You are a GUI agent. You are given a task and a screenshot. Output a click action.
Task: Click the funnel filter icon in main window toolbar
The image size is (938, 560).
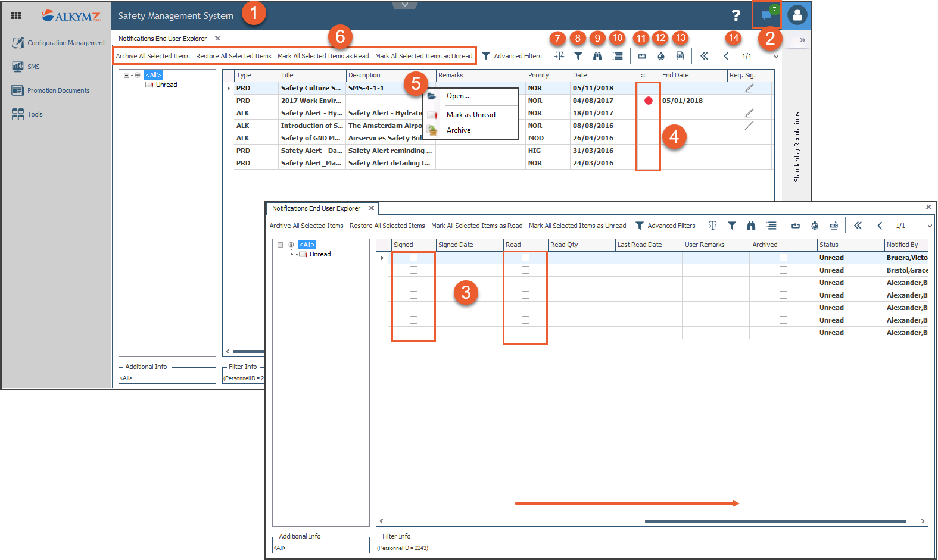pyautogui.click(x=578, y=56)
